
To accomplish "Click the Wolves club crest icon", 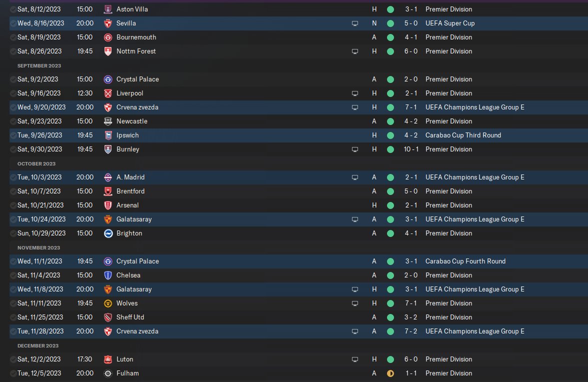I will [107, 303].
